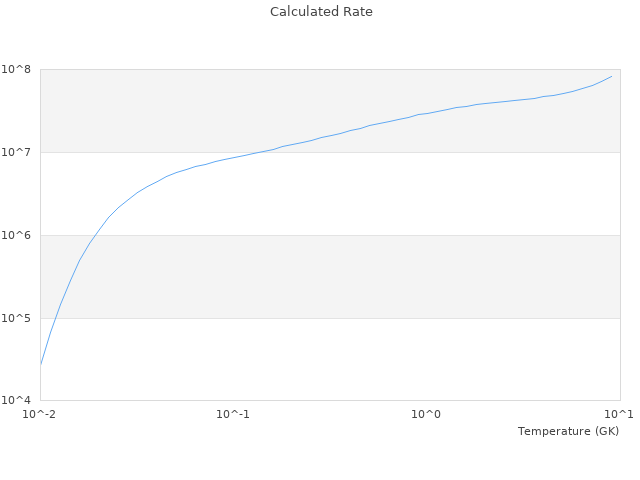Viewport: 640px width, 480px height.
Task: Click the "Calculated Rate" chart title
Action: point(320,12)
